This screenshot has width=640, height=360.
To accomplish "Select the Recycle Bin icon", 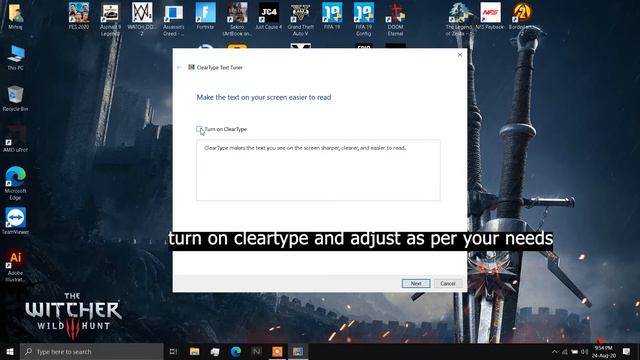I will 16,99.
